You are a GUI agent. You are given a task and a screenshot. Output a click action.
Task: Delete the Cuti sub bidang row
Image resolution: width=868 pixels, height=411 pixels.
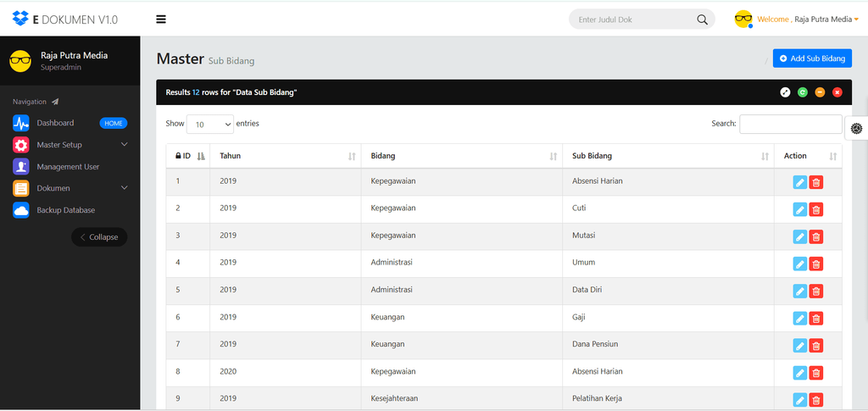point(816,209)
